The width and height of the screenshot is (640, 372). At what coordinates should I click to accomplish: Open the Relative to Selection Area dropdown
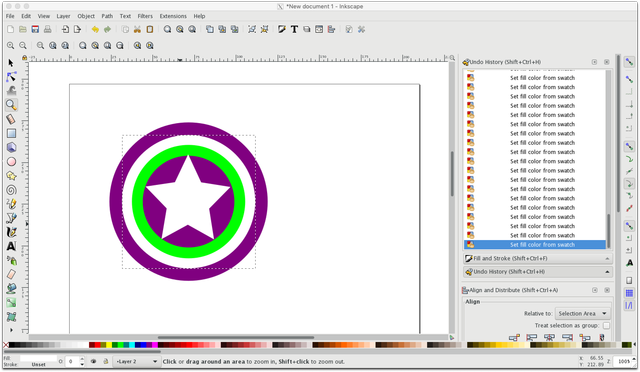click(x=582, y=314)
